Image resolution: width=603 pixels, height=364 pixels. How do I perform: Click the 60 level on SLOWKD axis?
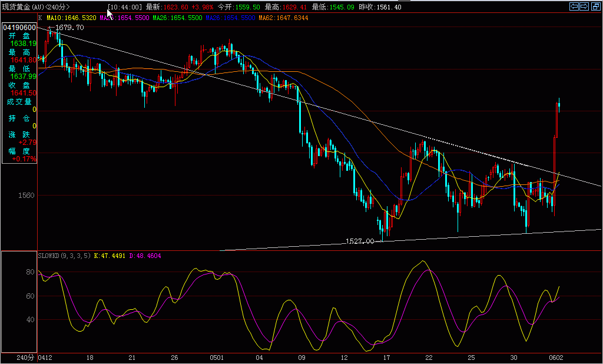coord(30,296)
